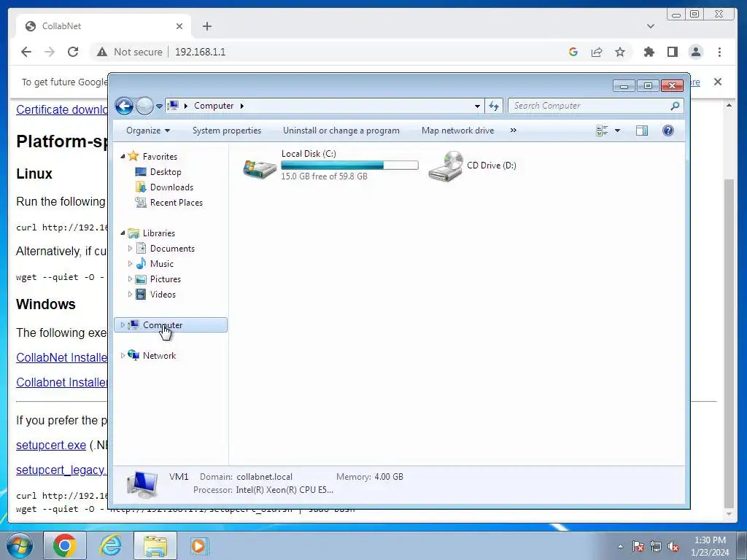Click the Chrome address bar URL

[x=200, y=52]
